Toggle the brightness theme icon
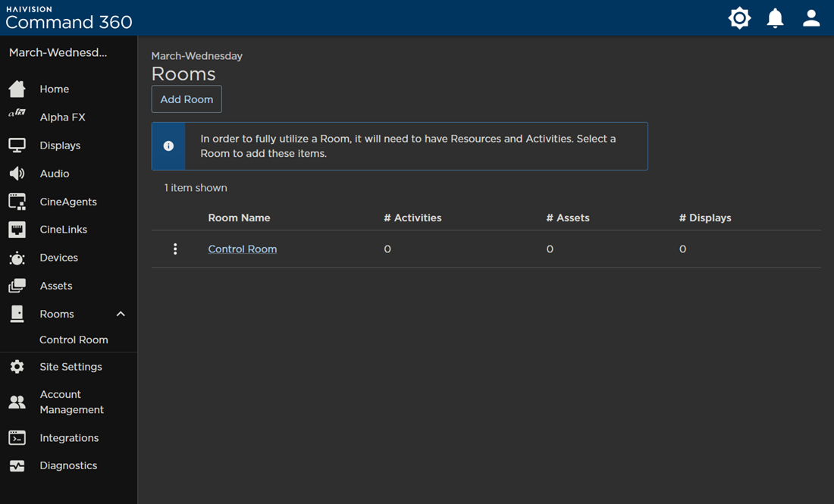This screenshot has width=834, height=504. (x=739, y=18)
